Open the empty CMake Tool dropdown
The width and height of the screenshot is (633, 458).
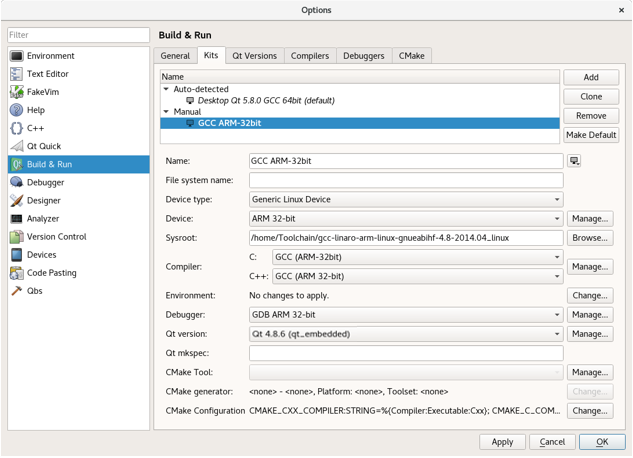click(x=406, y=372)
